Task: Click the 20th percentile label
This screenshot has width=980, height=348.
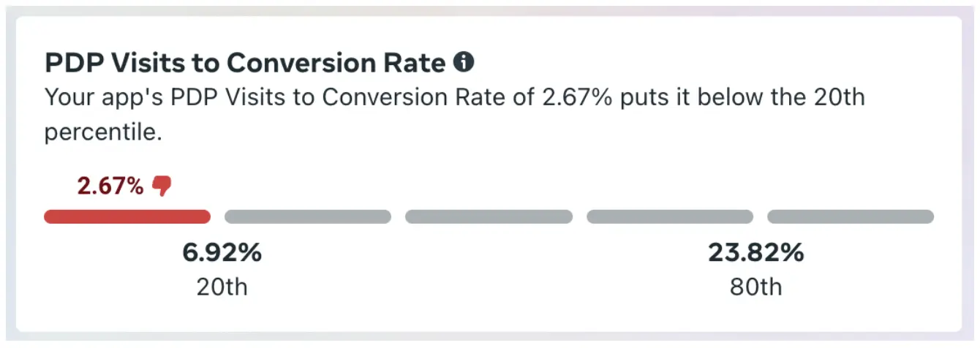Action: (222, 287)
